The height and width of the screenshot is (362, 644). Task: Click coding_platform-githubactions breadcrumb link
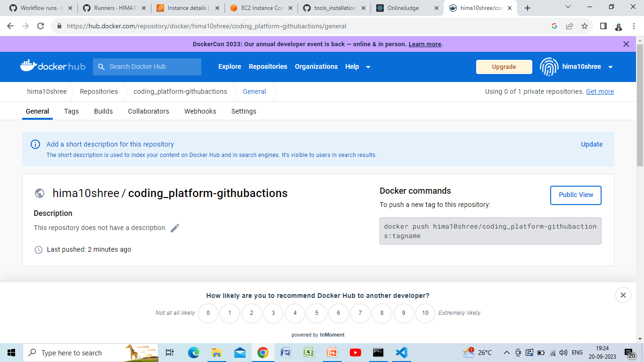180,91
